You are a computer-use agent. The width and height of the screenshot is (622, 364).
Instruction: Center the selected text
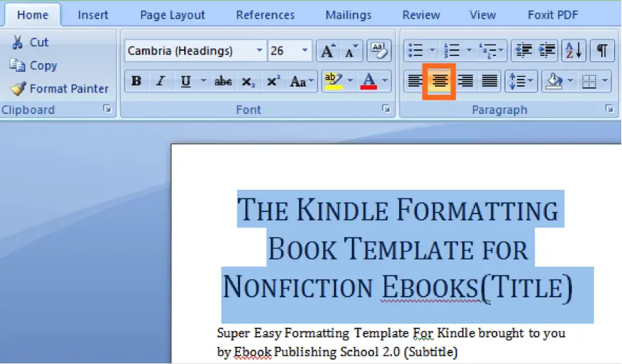pyautogui.click(x=439, y=81)
